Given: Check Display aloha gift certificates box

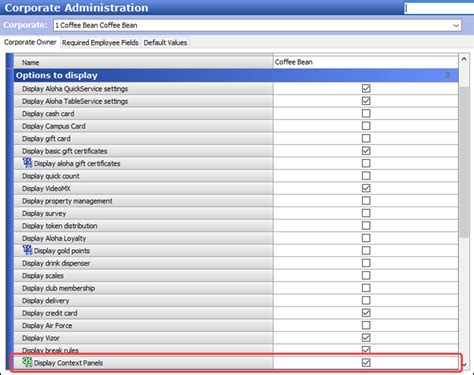Looking at the screenshot, I should pyautogui.click(x=366, y=163).
